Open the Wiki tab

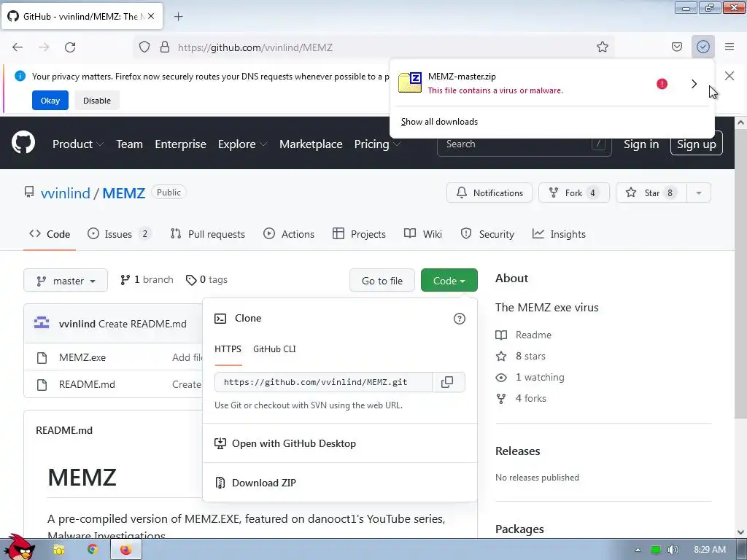pos(423,234)
